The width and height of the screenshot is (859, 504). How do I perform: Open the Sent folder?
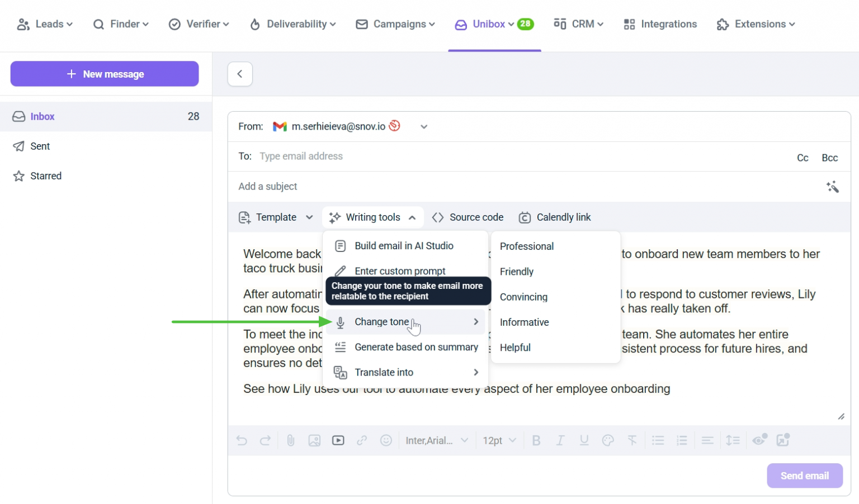106,146
